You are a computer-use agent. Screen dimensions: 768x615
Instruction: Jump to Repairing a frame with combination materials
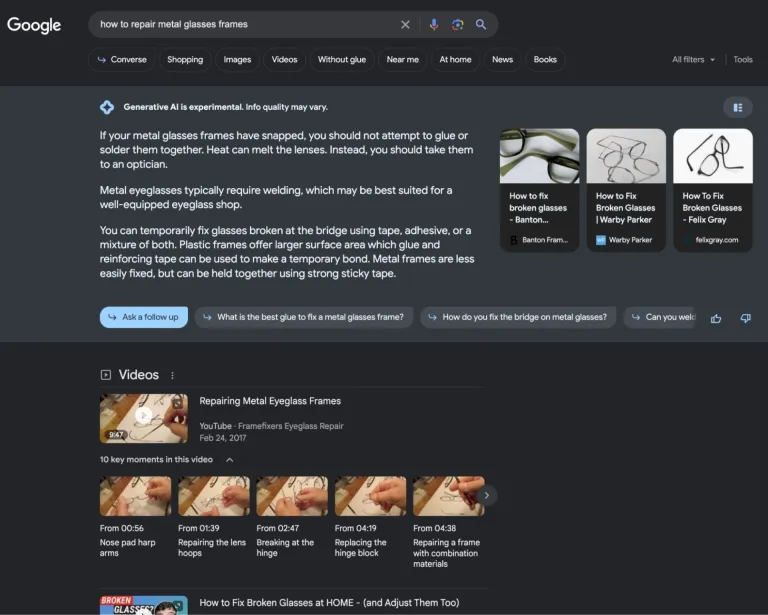pyautogui.click(x=449, y=522)
